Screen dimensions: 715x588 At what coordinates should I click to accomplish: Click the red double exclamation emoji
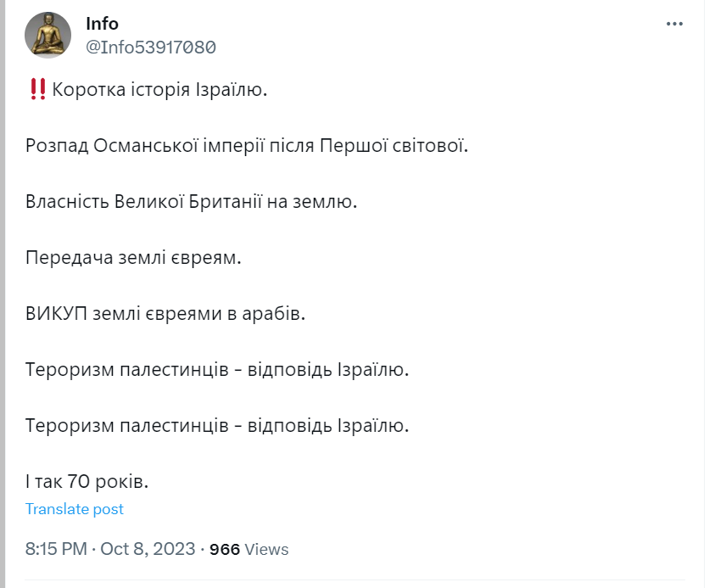pos(38,89)
